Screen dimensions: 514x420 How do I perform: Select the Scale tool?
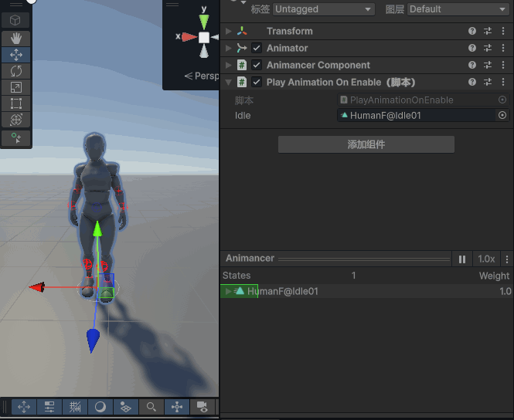pos(15,87)
